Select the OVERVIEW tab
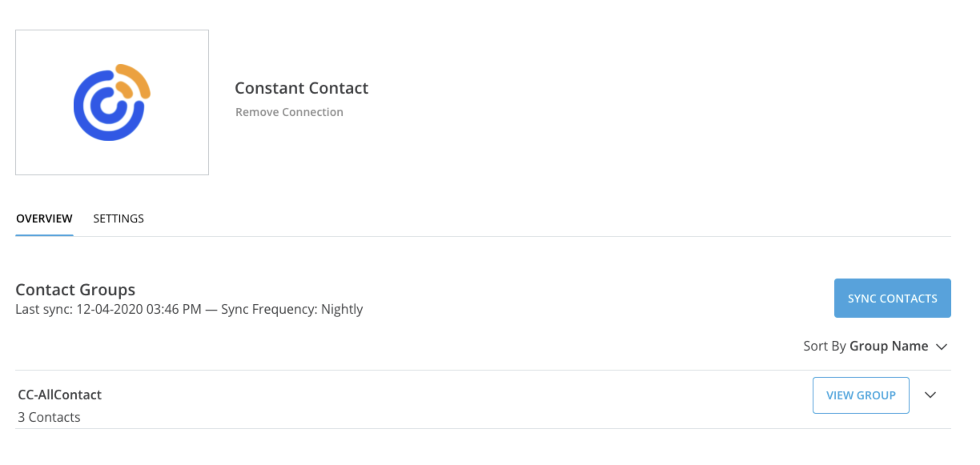Image resolution: width=980 pixels, height=465 pixels. tap(43, 218)
